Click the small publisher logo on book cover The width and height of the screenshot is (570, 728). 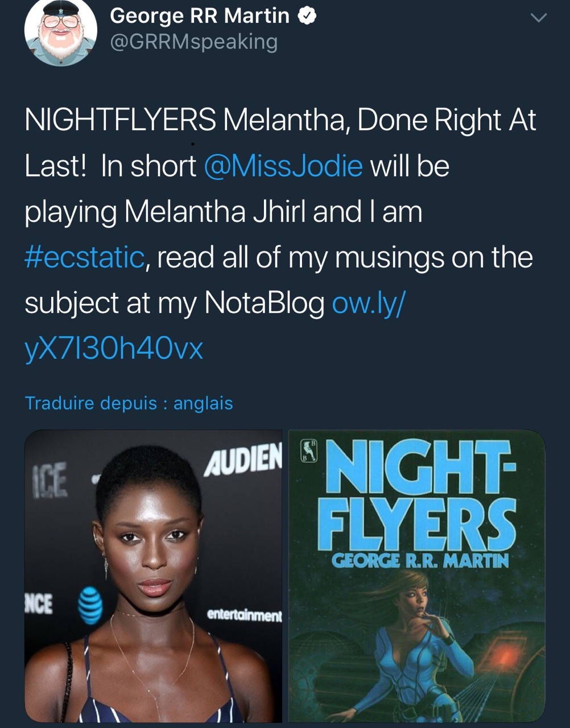308,450
